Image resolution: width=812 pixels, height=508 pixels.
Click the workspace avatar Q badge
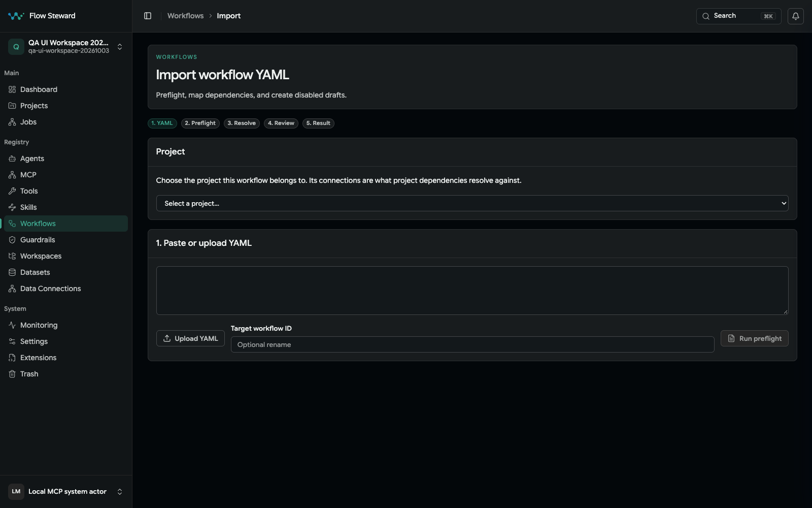[16, 47]
